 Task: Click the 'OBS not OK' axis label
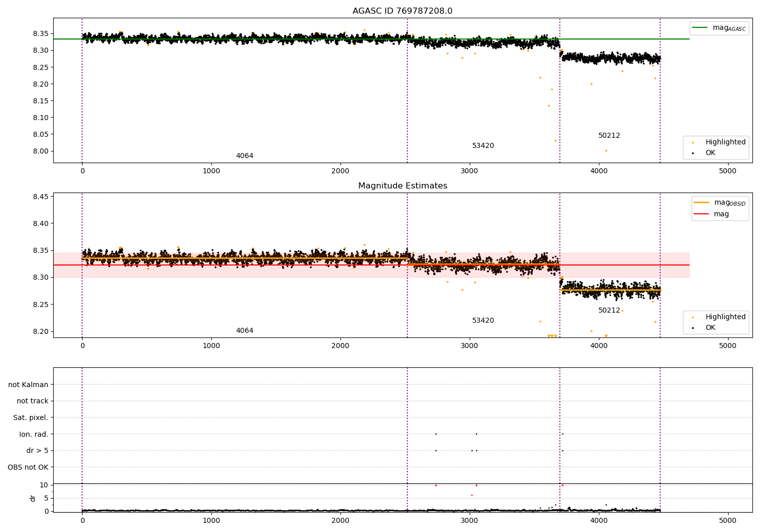tap(28, 467)
